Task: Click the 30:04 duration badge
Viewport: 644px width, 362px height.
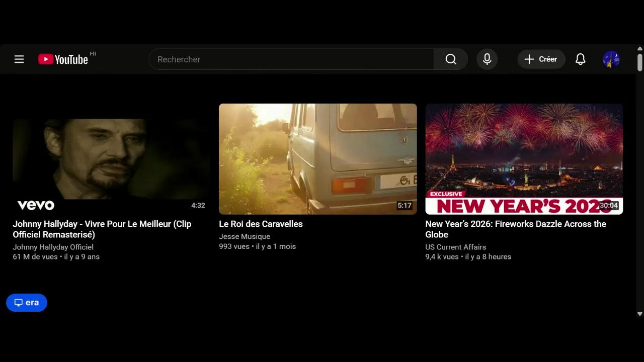Action: (609, 206)
